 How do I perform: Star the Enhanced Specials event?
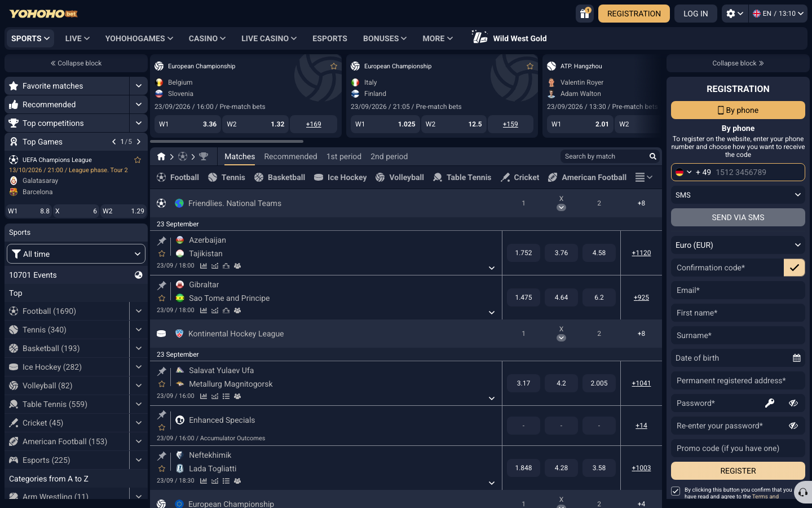tap(162, 427)
